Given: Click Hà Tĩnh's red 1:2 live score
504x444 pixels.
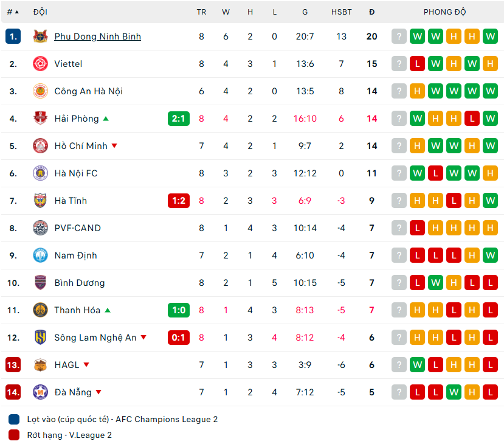Looking at the screenshot, I should click(x=178, y=201).
